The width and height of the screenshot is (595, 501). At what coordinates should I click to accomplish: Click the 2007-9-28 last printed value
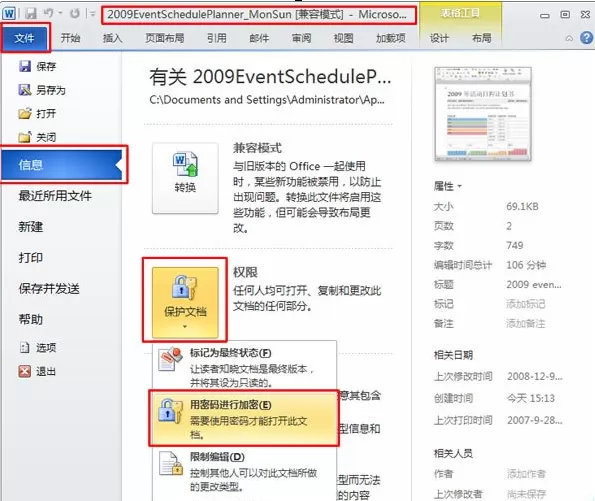pos(535,420)
